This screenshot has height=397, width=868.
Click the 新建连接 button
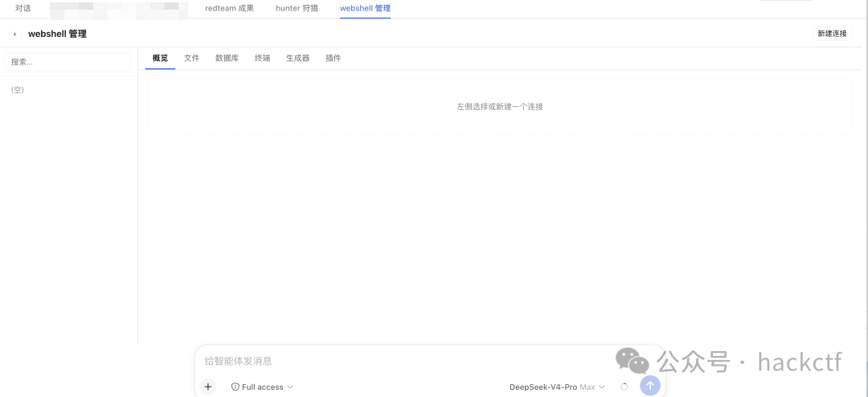[832, 33]
